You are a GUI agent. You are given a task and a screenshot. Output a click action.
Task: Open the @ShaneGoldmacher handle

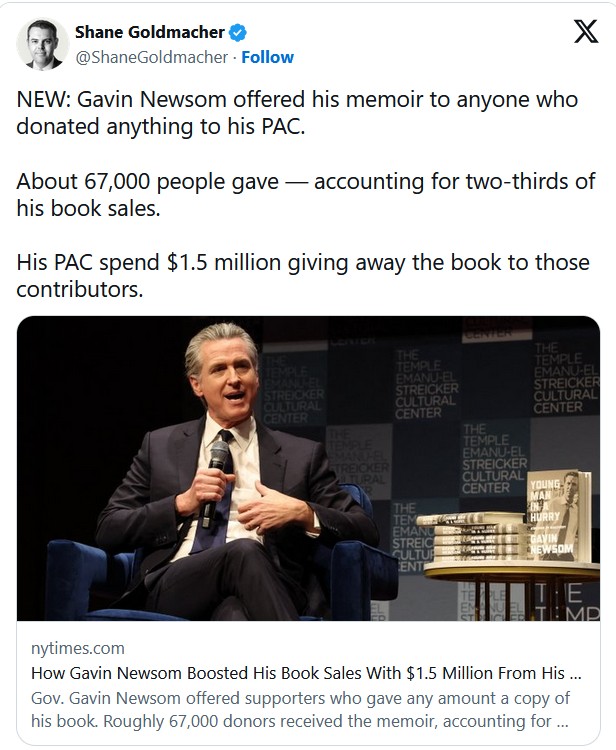click(152, 57)
